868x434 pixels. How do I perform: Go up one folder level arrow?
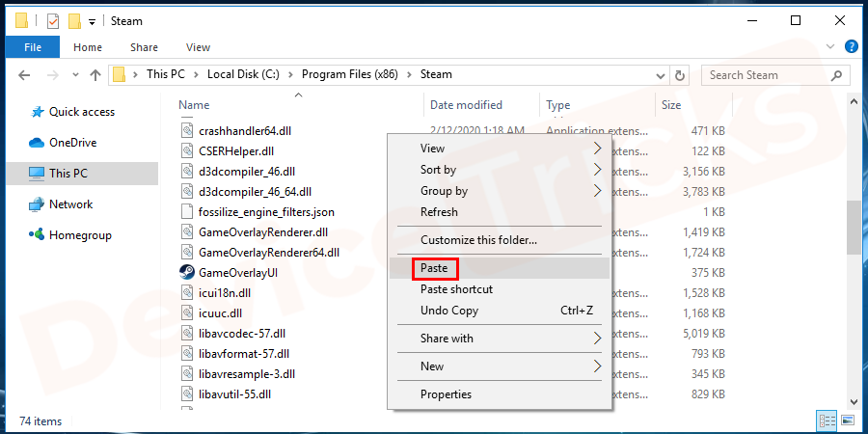[95, 74]
